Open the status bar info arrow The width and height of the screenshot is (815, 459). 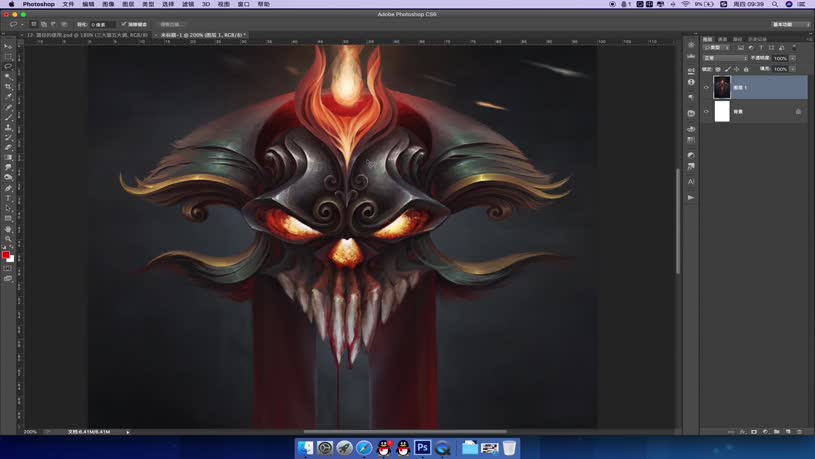[x=128, y=432]
